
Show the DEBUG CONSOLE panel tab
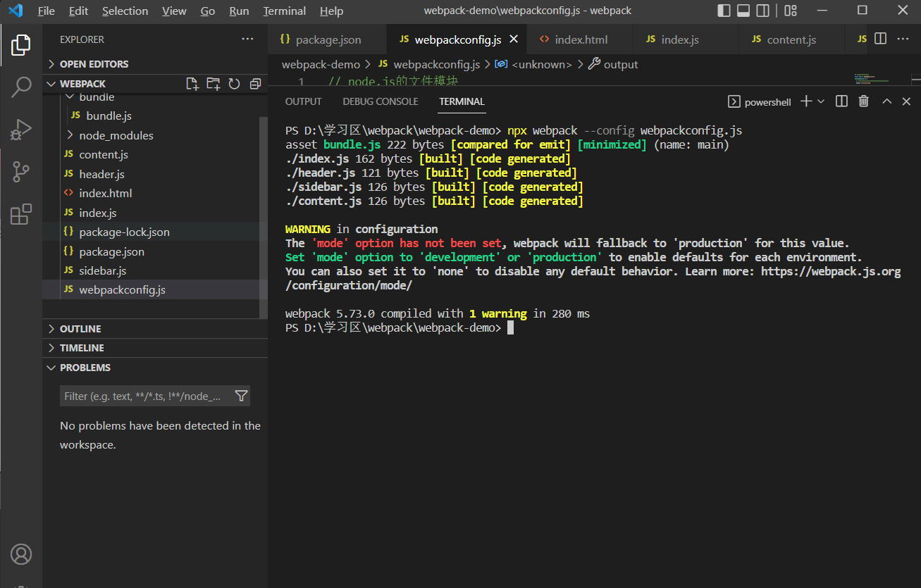[381, 101]
